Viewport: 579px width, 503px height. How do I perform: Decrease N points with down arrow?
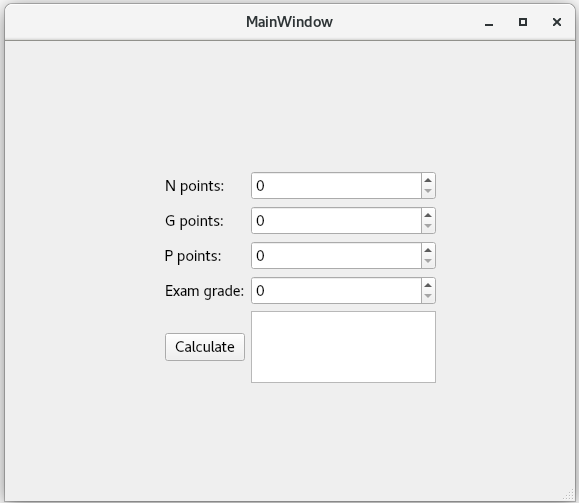[428, 191]
